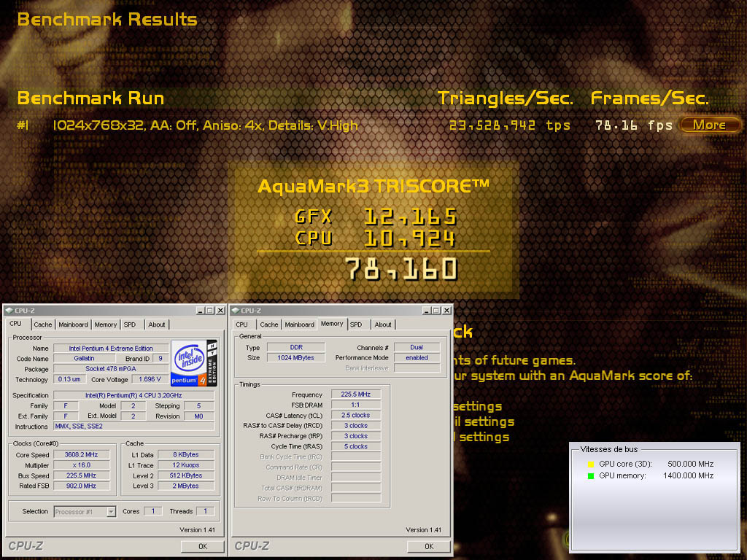
Task: Click the Threads count field
Action: [x=205, y=511]
